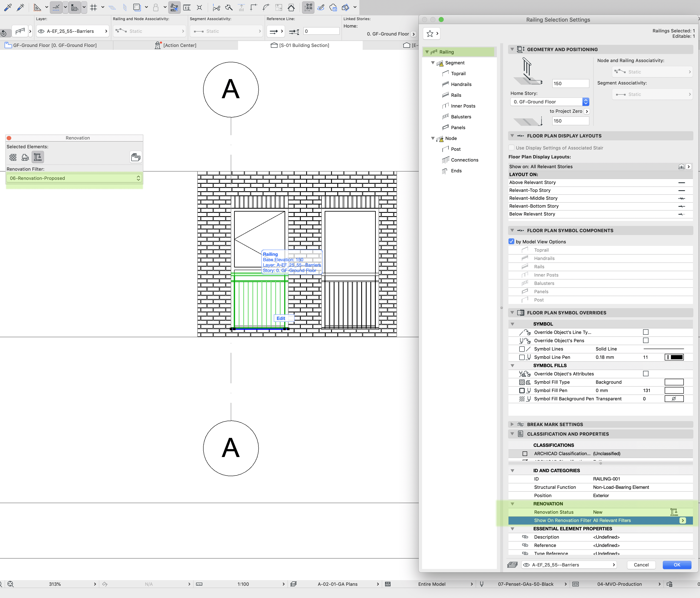Click the Symbol Line Pen color swatch
700x598 pixels.
[x=674, y=357]
